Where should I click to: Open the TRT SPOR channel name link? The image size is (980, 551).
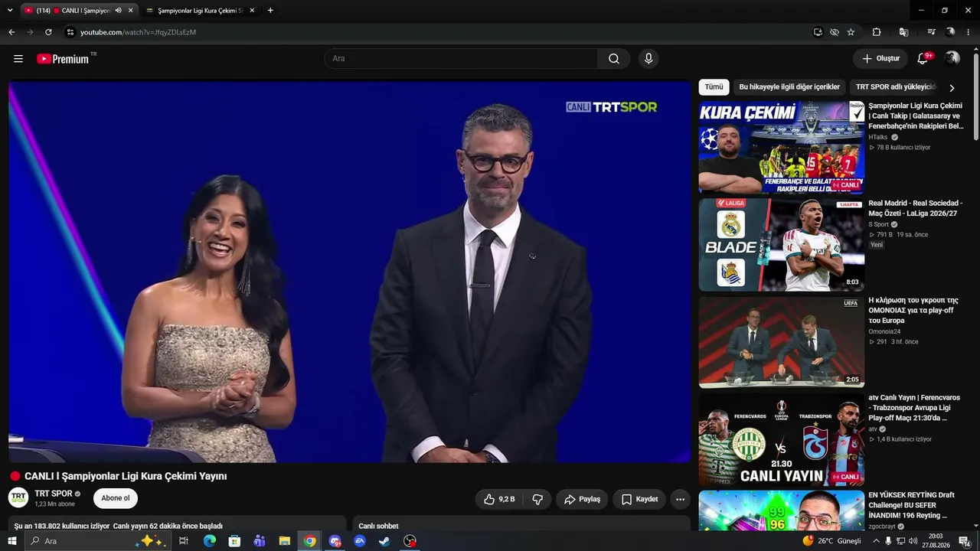coord(54,494)
